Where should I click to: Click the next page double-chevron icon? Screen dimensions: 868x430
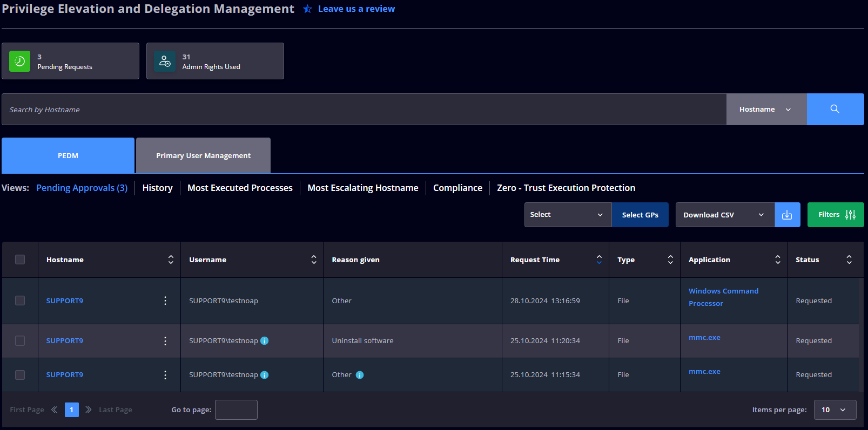[x=89, y=409]
